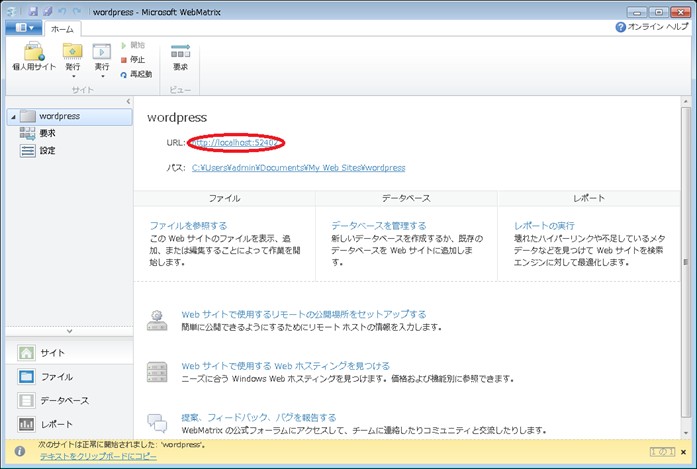Open the localhost:52402 URL link
The image size is (697, 469).
[236, 143]
